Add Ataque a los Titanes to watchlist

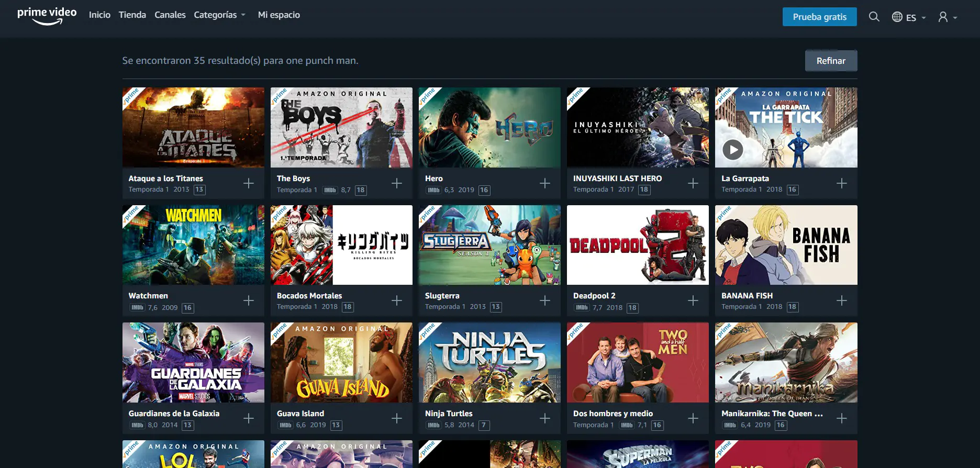coord(249,183)
